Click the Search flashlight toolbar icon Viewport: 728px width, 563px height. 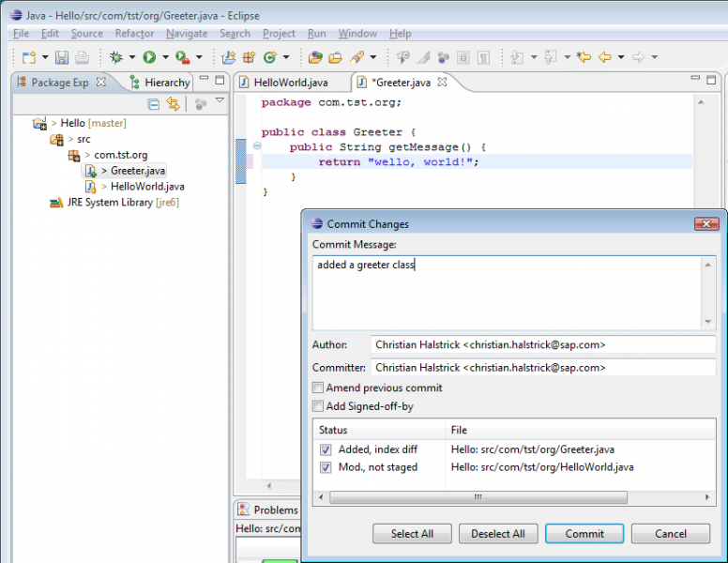click(x=356, y=57)
